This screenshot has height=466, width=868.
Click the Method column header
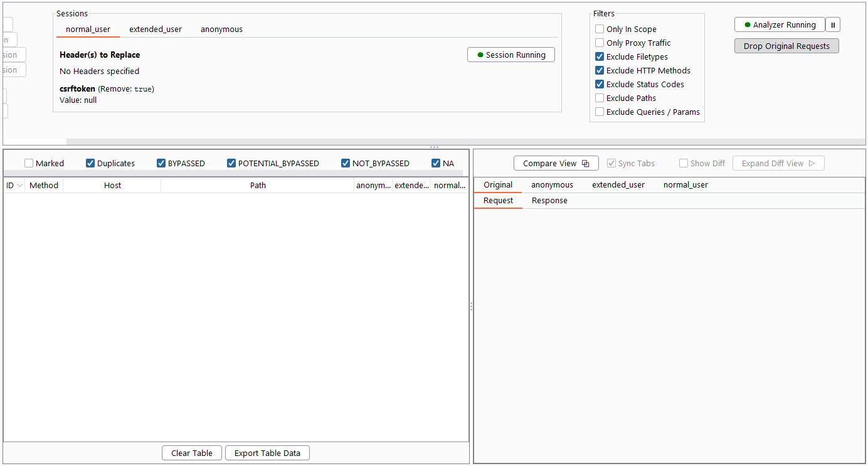pyautogui.click(x=44, y=186)
